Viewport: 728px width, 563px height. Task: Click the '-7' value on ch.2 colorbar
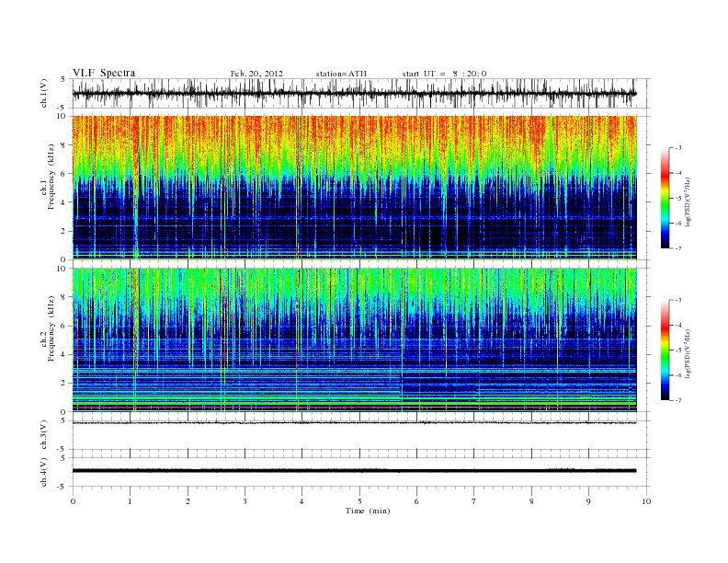(677, 400)
